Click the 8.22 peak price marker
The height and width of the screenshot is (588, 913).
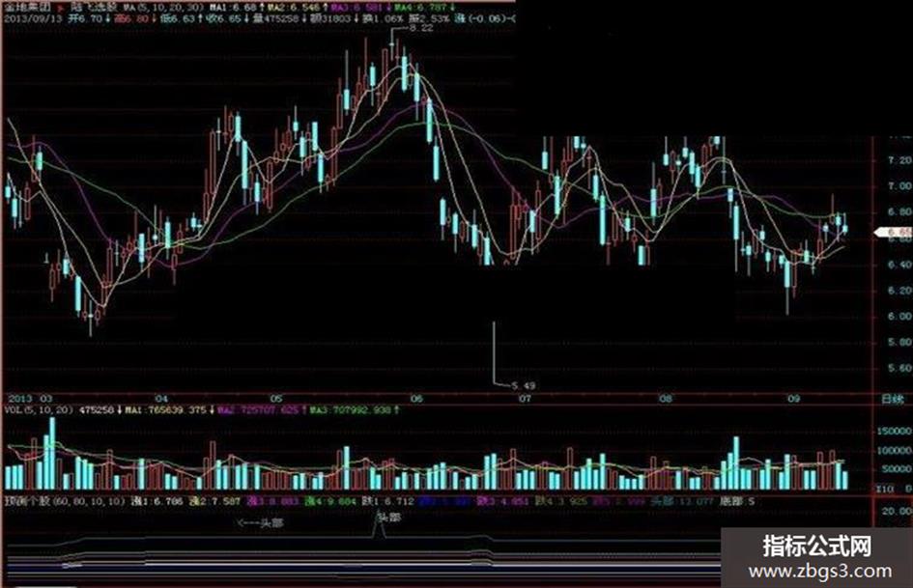point(421,28)
